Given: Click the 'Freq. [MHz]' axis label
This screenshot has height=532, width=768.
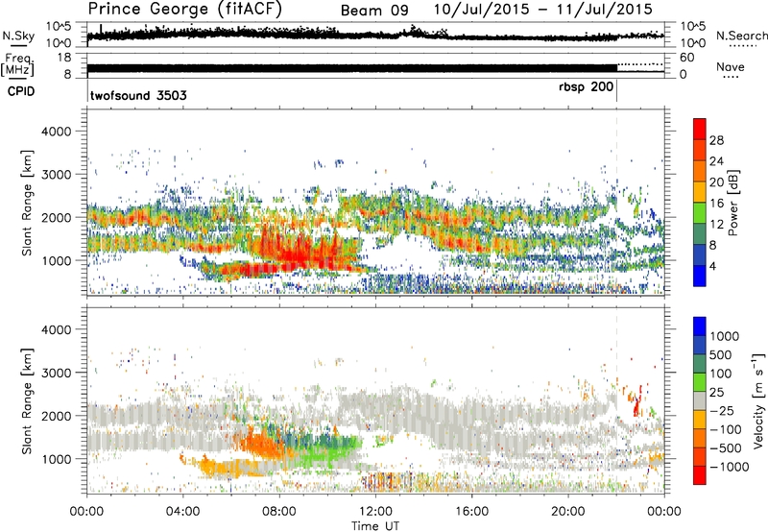Looking at the screenshot, I should 17,65.
